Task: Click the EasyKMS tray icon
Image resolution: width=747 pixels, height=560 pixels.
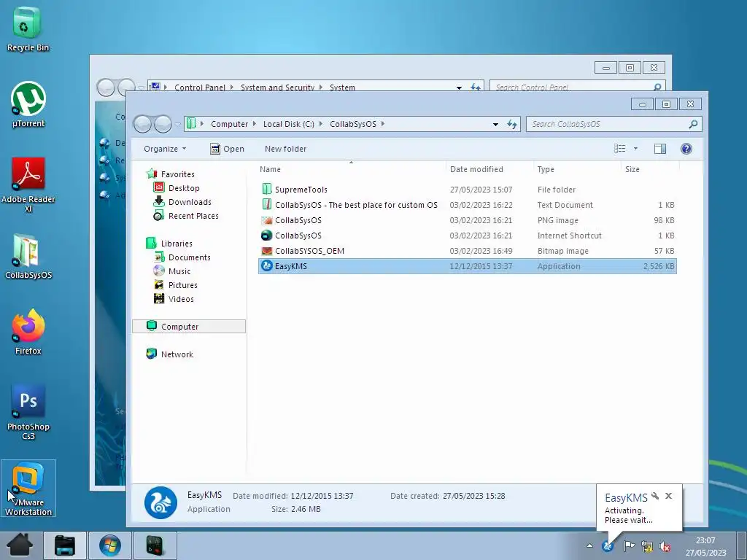Action: (608, 546)
